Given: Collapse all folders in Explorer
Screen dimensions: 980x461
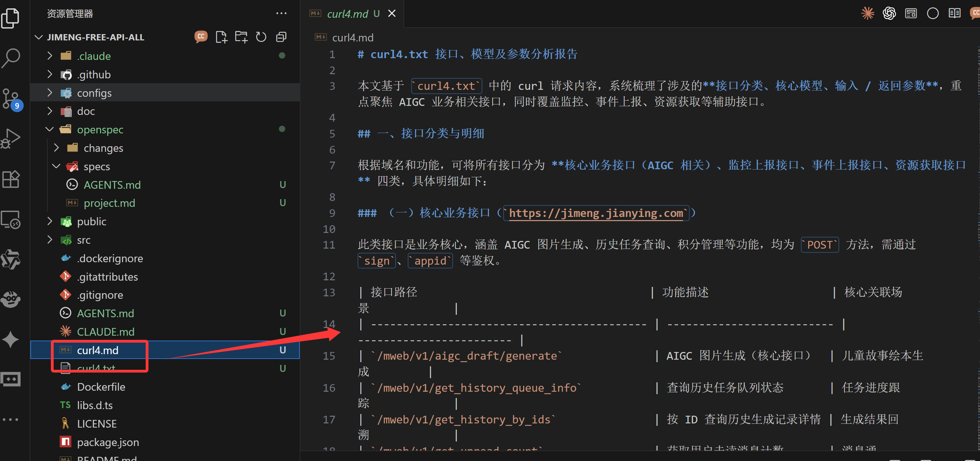Looking at the screenshot, I should [x=281, y=37].
